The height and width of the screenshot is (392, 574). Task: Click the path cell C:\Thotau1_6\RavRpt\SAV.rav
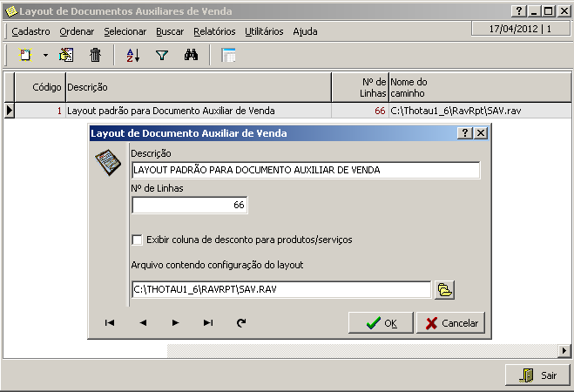(480, 111)
